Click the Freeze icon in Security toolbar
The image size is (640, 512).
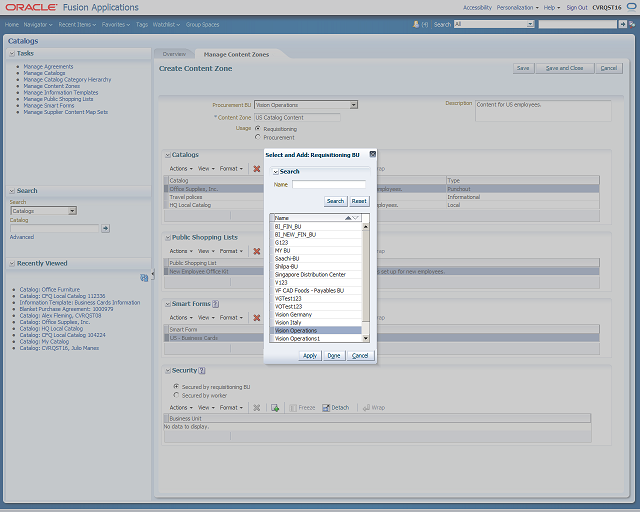[x=302, y=407]
